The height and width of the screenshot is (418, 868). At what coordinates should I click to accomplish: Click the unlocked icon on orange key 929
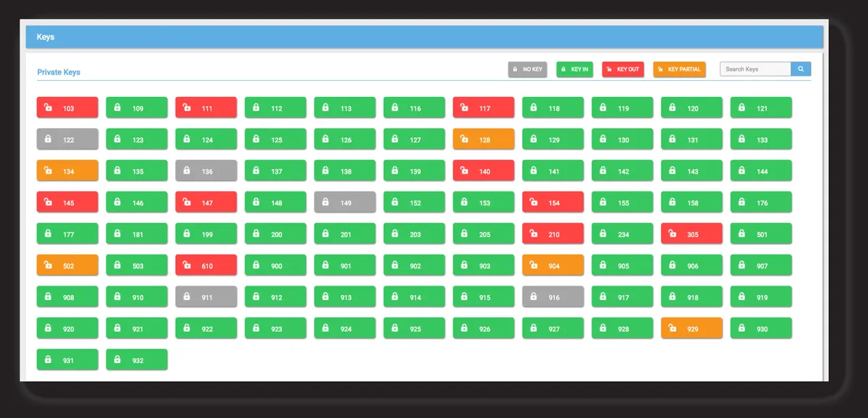click(673, 328)
